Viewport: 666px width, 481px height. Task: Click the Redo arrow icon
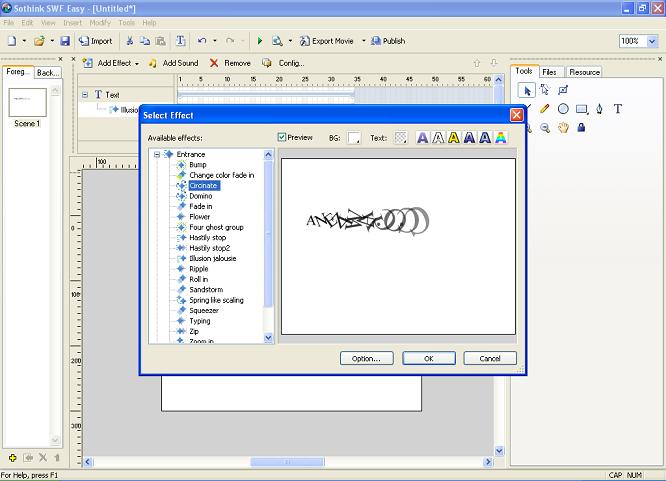tap(230, 41)
